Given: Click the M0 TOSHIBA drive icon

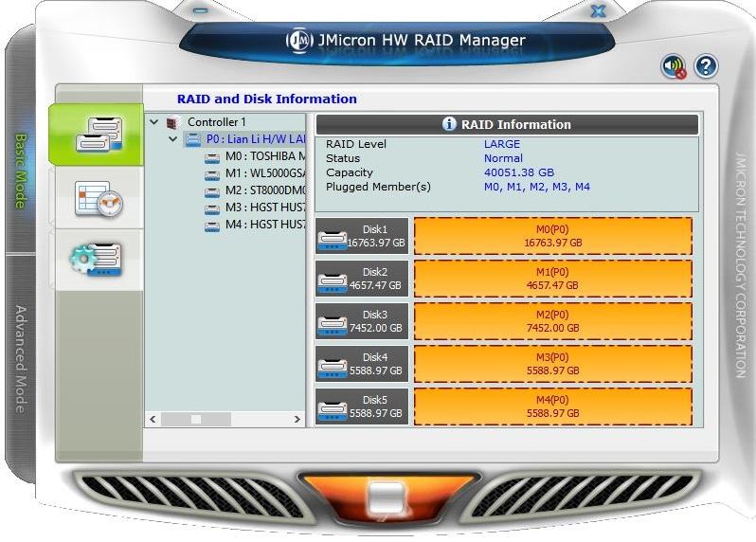Looking at the screenshot, I should coord(211,157).
